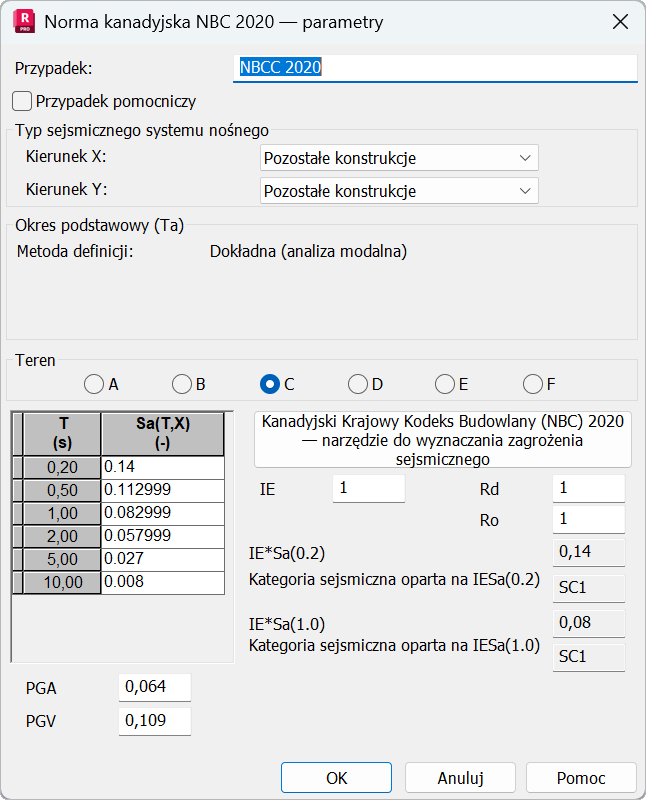Select terrain class B radio button
The height and width of the screenshot is (800, 646).
tap(182, 384)
